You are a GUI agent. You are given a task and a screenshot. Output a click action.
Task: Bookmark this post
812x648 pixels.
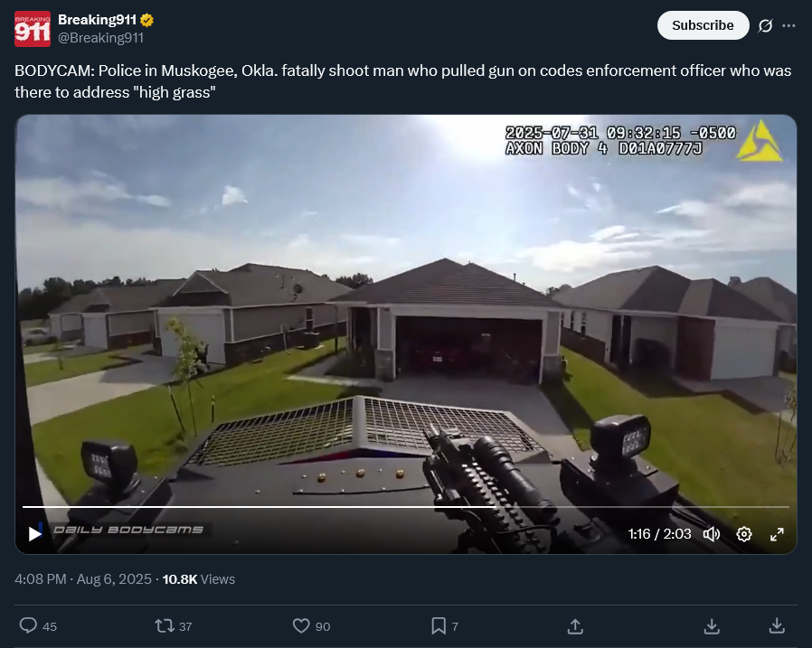pos(439,625)
